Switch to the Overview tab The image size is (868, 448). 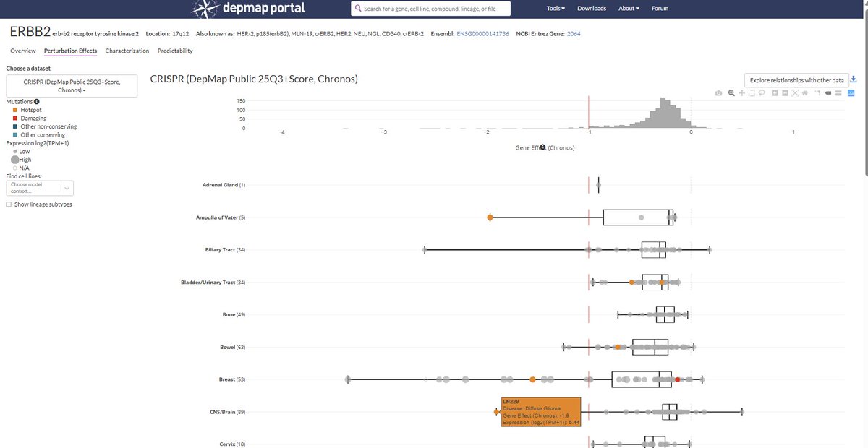point(23,51)
